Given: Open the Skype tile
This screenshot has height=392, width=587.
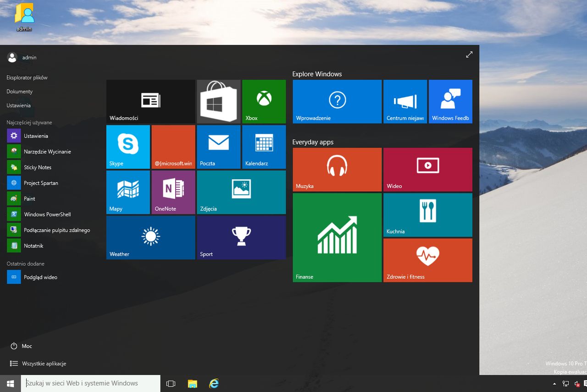Looking at the screenshot, I should tap(128, 147).
